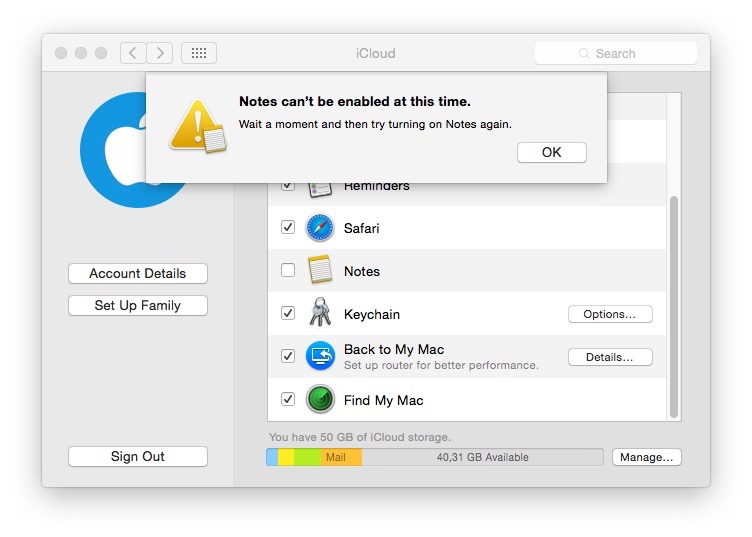
Task: Click 'Wait a moment' alert message
Action: coord(376,125)
